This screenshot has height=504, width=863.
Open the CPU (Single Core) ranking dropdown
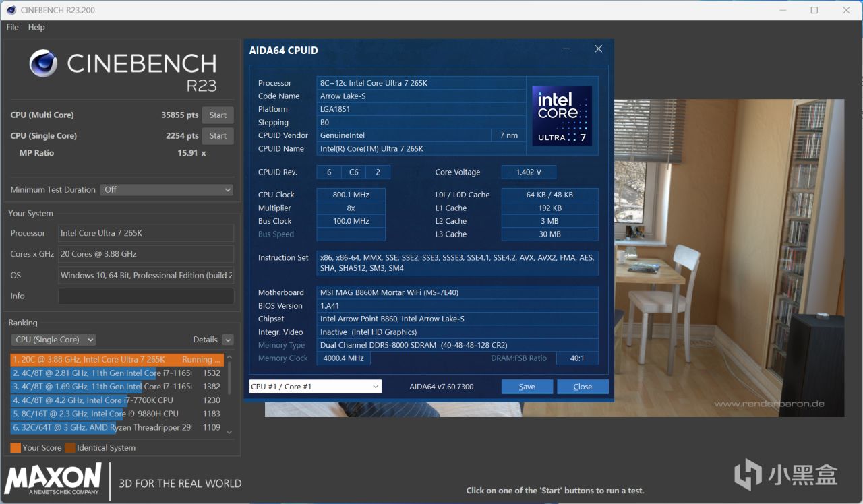[53, 340]
